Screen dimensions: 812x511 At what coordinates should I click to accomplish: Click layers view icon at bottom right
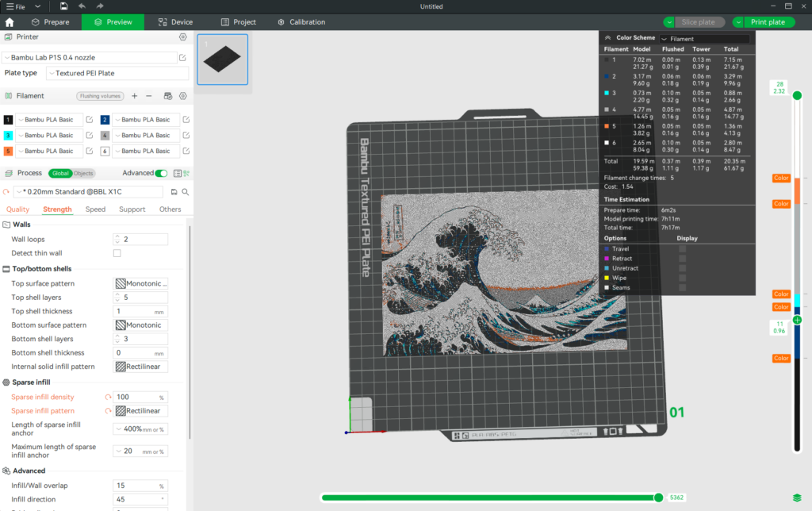tap(797, 498)
